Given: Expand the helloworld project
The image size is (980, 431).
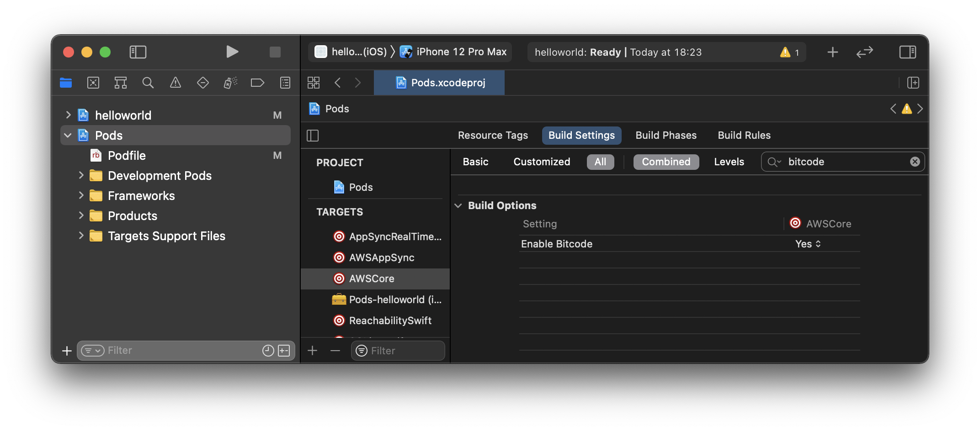Looking at the screenshot, I should tap(68, 115).
